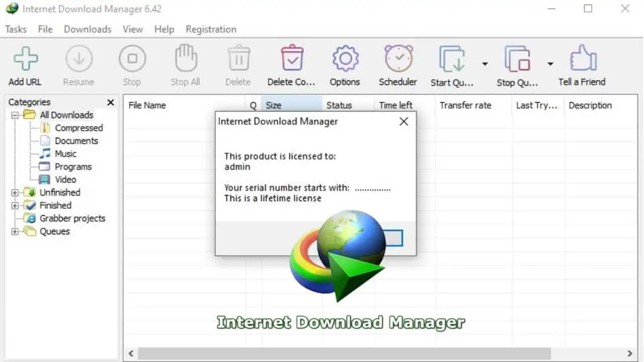Open the File menu
Image resolution: width=644 pixels, height=362 pixels.
pyautogui.click(x=45, y=29)
